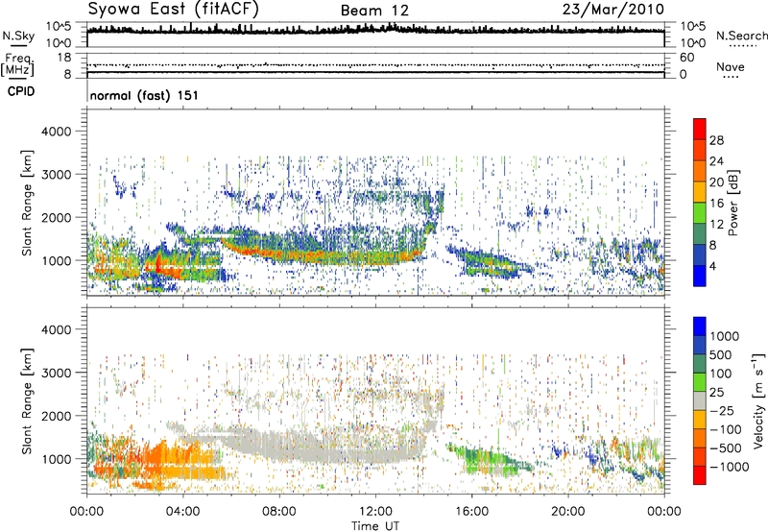Click the date '23/Mar/2010'
The width and height of the screenshot is (768, 532).
tap(613, 10)
